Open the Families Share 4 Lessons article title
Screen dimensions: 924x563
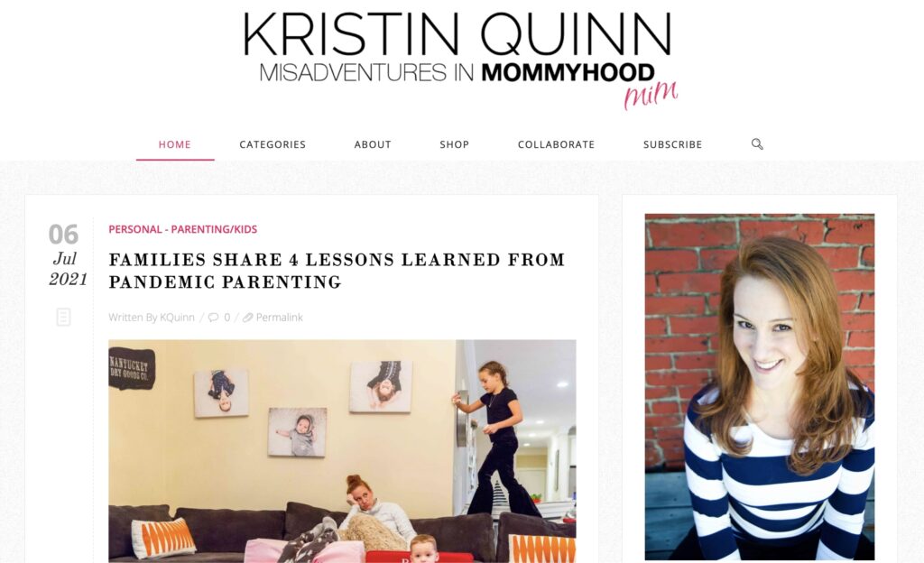click(337, 271)
